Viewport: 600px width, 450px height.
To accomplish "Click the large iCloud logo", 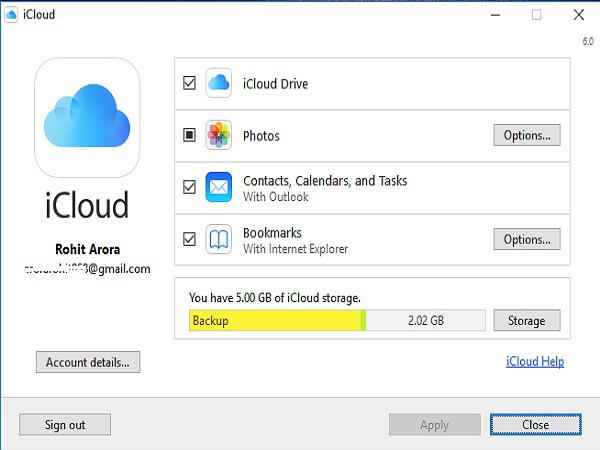I will tap(86, 116).
